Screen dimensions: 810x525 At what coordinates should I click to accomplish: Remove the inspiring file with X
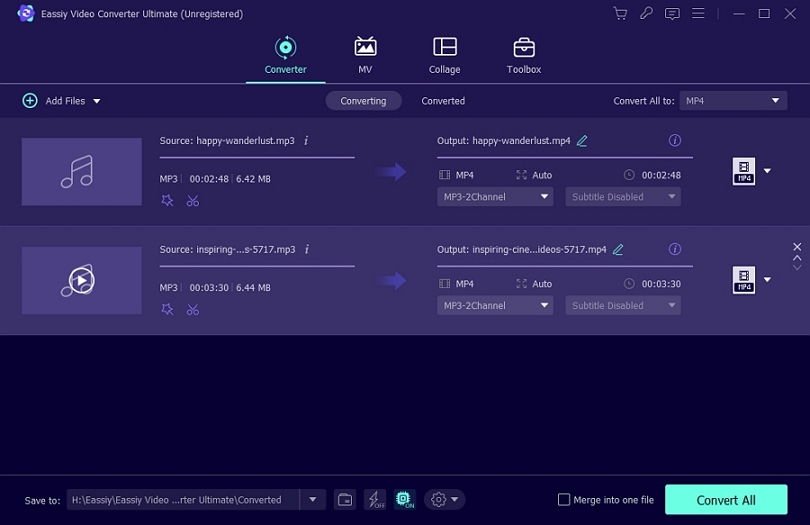point(797,246)
